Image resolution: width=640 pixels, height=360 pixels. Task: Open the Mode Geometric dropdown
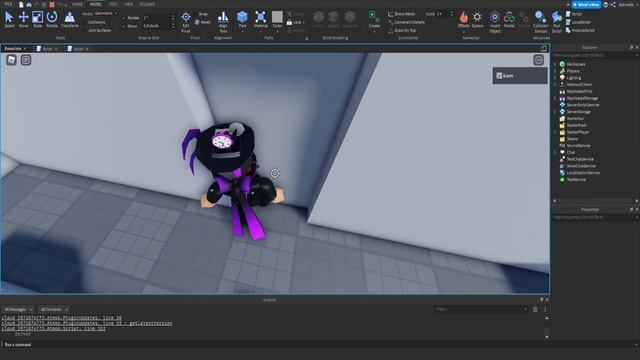(x=106, y=13)
